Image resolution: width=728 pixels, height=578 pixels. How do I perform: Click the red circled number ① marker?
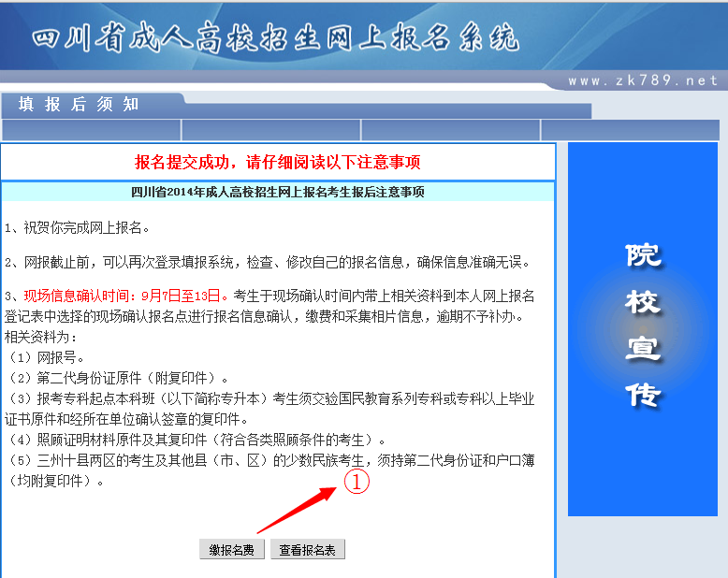point(357,481)
